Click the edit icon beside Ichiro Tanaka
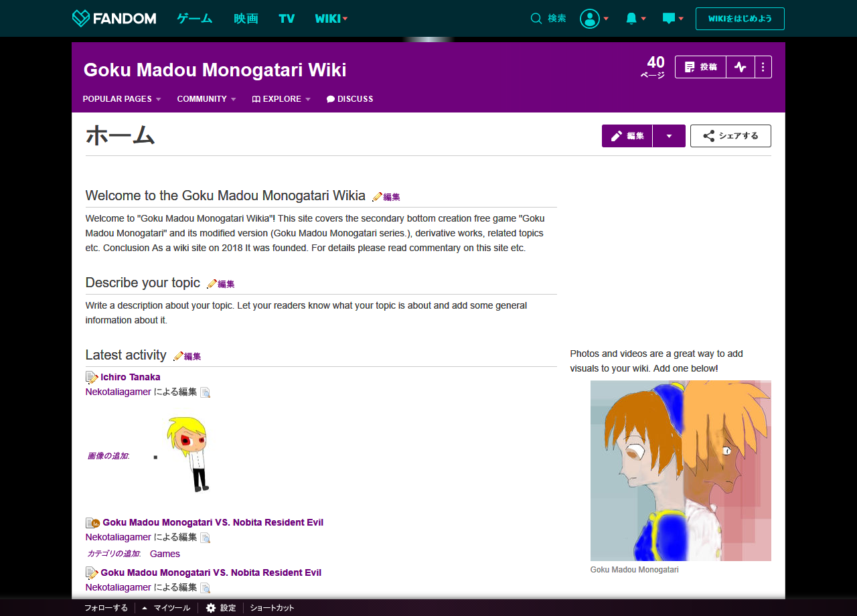This screenshot has height=616, width=857. tap(92, 377)
